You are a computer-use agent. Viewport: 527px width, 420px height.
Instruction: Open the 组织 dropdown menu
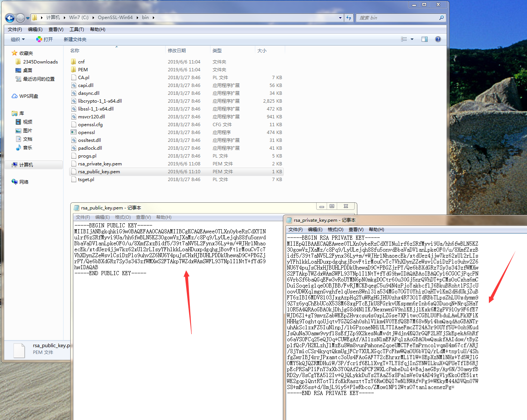point(18,39)
